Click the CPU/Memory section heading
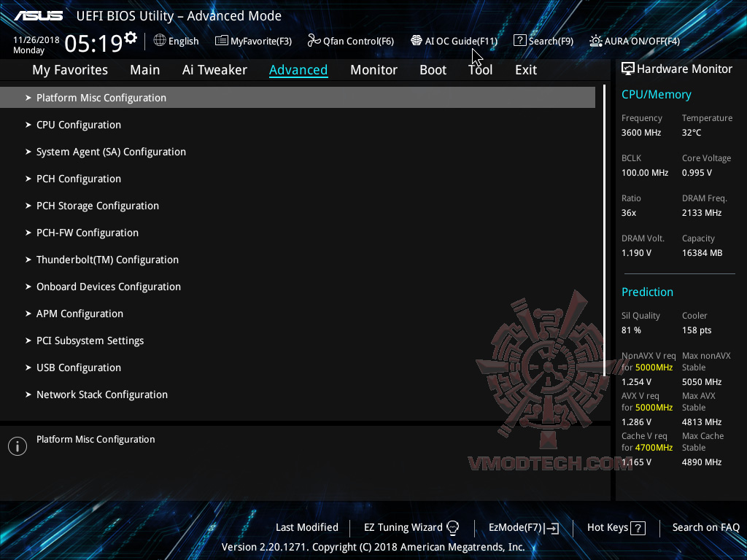This screenshot has width=747, height=560. click(x=656, y=94)
